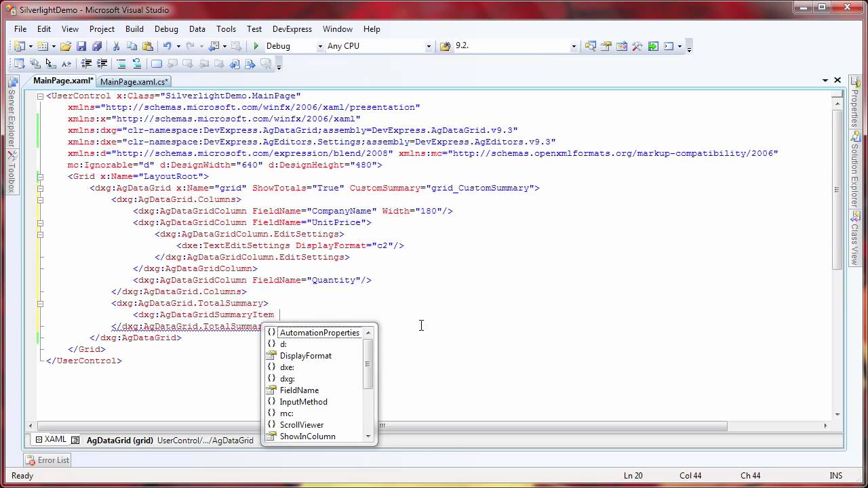This screenshot has height=488, width=868.
Task: Select AgDataGrid (grid) in the breadcrumb
Action: click(x=120, y=440)
